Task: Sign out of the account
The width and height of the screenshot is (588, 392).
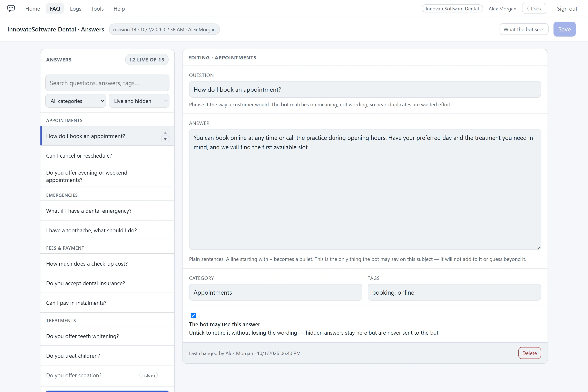Action: pos(567,9)
